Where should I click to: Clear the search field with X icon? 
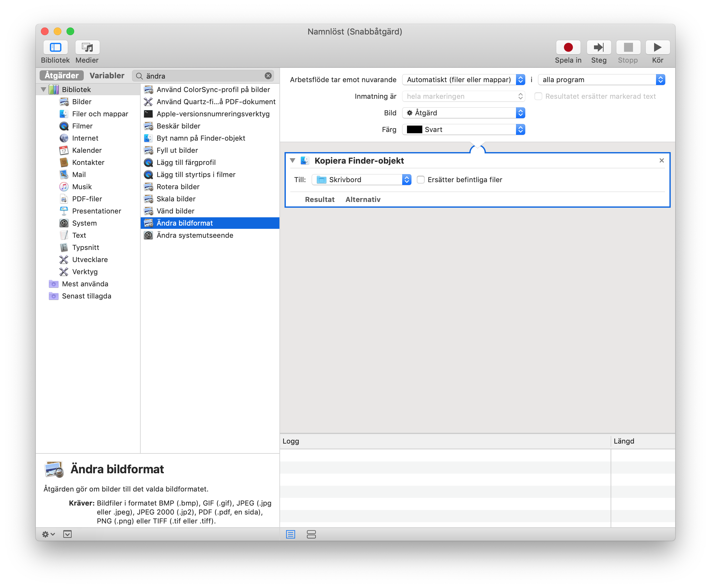click(268, 76)
